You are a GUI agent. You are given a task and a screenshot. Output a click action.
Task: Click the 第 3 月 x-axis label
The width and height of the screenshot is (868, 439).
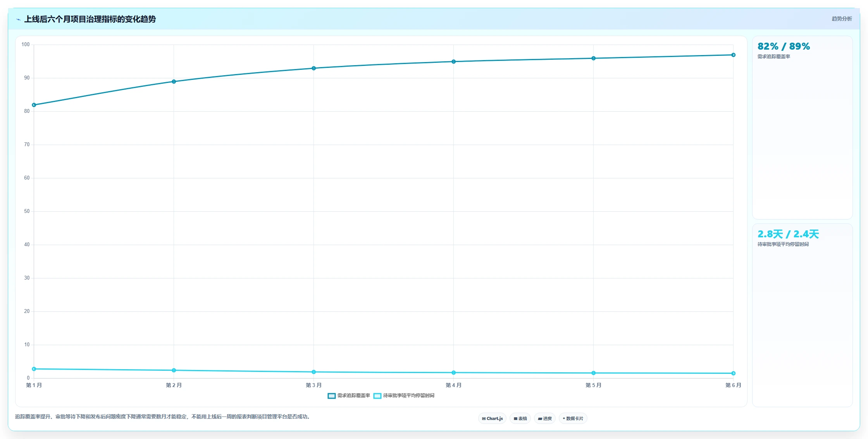(313, 385)
